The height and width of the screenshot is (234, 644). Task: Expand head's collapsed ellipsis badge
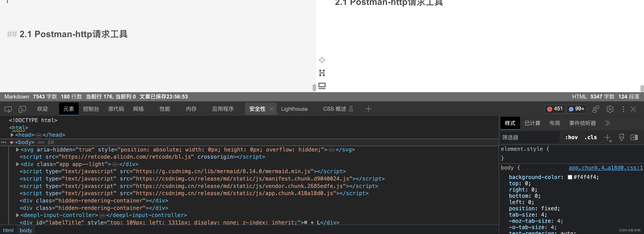pyautogui.click(x=38, y=135)
